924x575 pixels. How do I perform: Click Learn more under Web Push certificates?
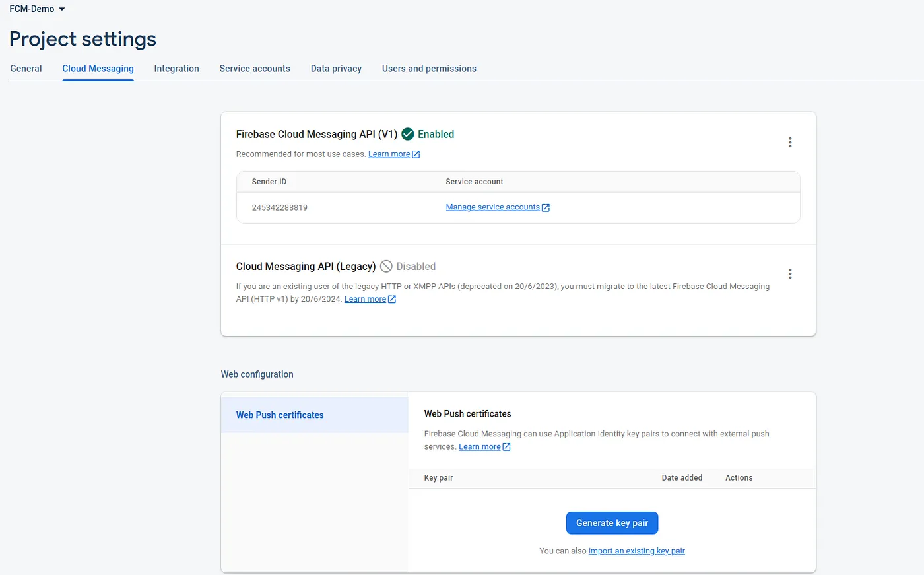[479, 446]
